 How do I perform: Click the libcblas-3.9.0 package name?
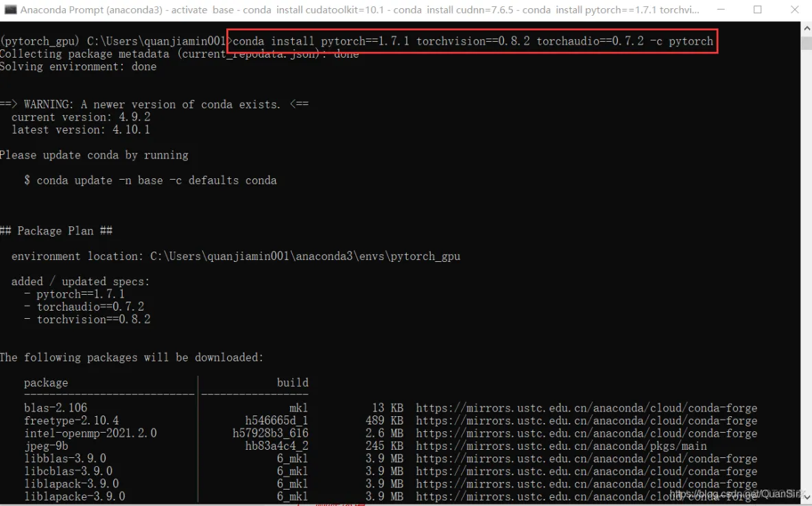[68, 471]
